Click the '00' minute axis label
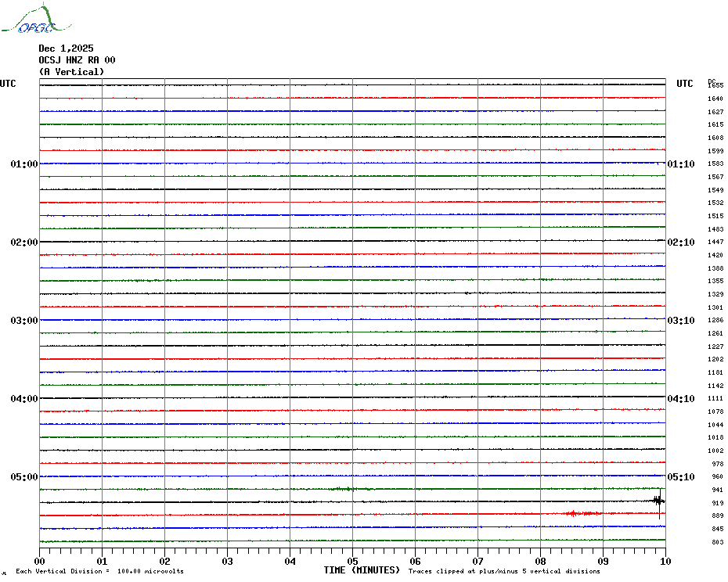728x582 pixels. point(39,562)
